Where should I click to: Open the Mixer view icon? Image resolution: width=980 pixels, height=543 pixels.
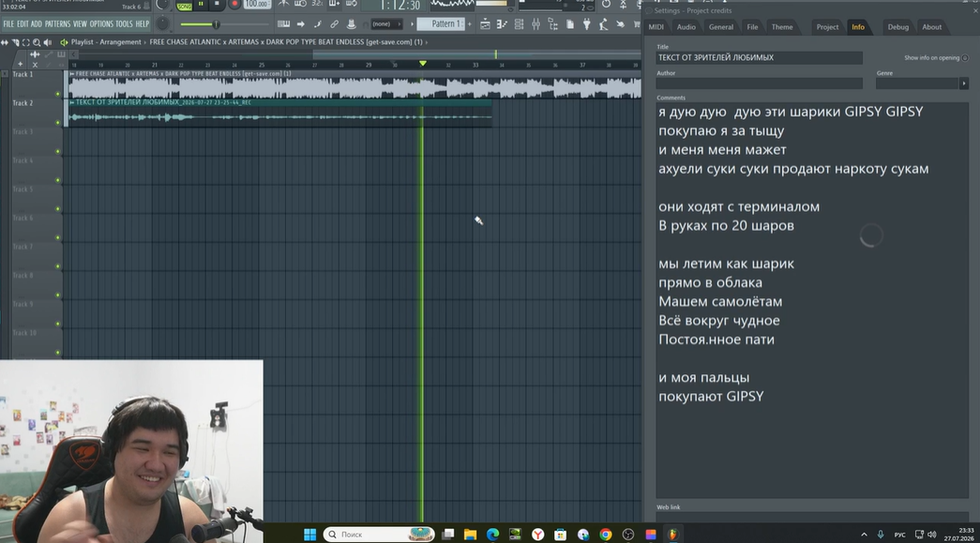click(x=535, y=24)
